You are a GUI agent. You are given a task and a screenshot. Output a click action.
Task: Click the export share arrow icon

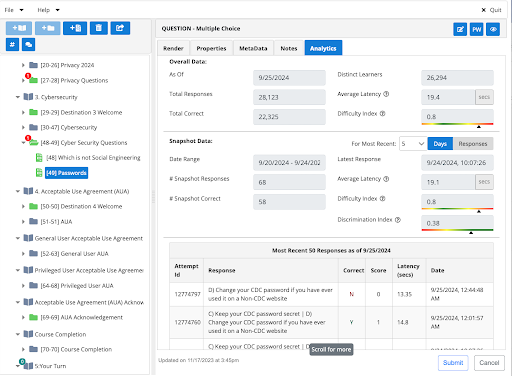[120, 28]
